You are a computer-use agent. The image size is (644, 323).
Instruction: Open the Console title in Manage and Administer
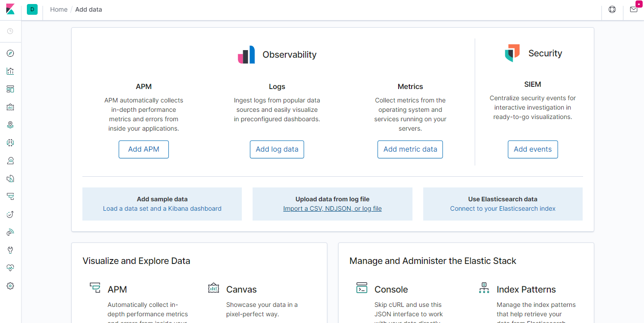(391, 289)
